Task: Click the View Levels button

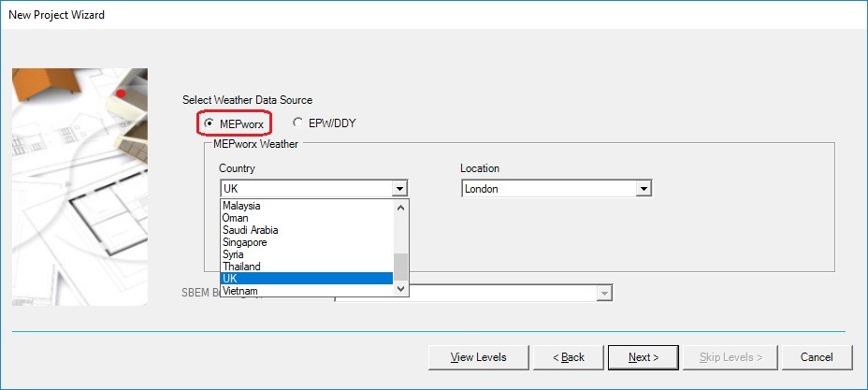Action: click(x=478, y=357)
